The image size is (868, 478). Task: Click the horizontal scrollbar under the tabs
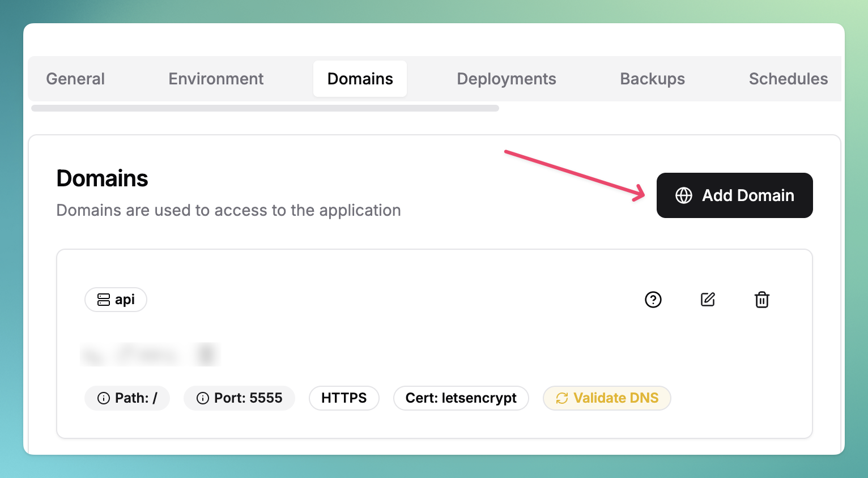pyautogui.click(x=265, y=108)
